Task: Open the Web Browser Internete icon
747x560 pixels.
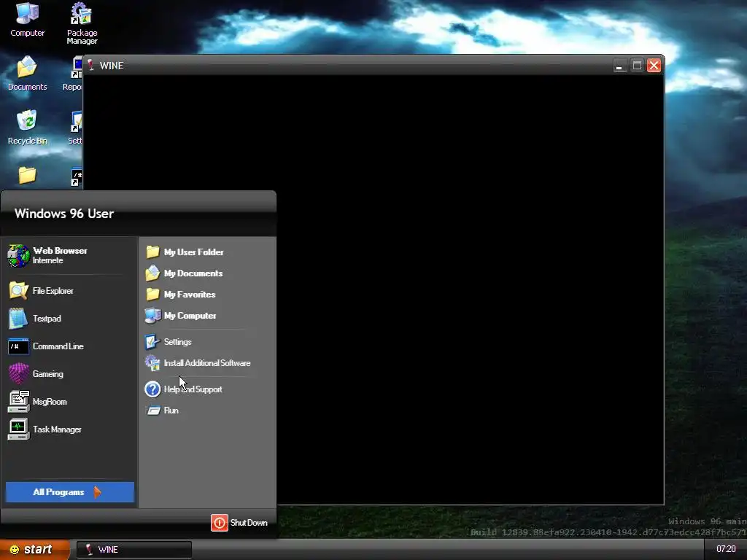Action: (x=18, y=255)
